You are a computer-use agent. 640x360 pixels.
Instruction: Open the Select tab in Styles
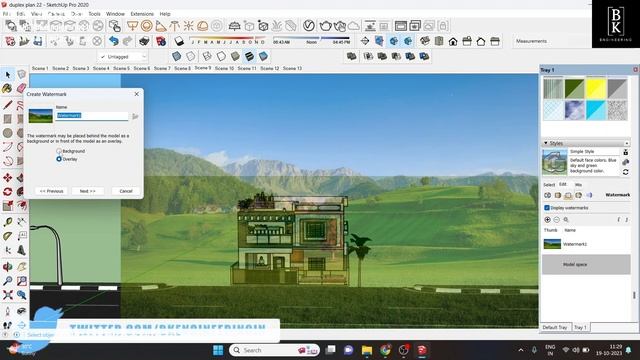pyautogui.click(x=549, y=185)
